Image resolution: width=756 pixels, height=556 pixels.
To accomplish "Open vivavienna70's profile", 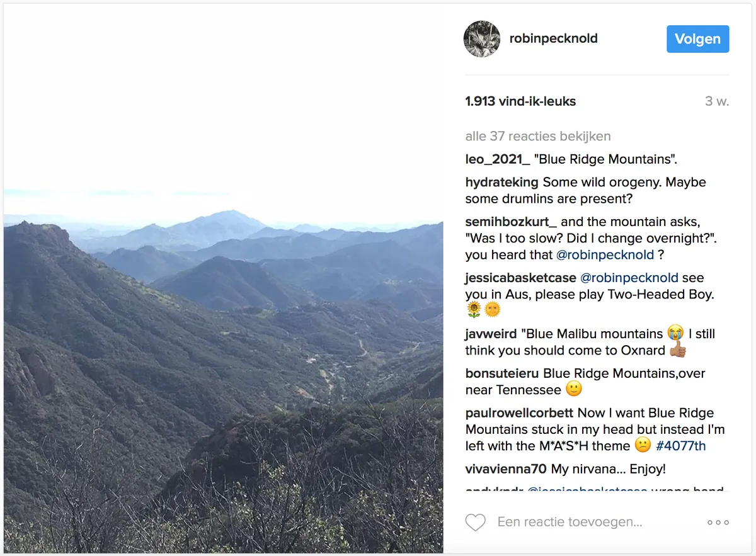I will click(x=506, y=469).
